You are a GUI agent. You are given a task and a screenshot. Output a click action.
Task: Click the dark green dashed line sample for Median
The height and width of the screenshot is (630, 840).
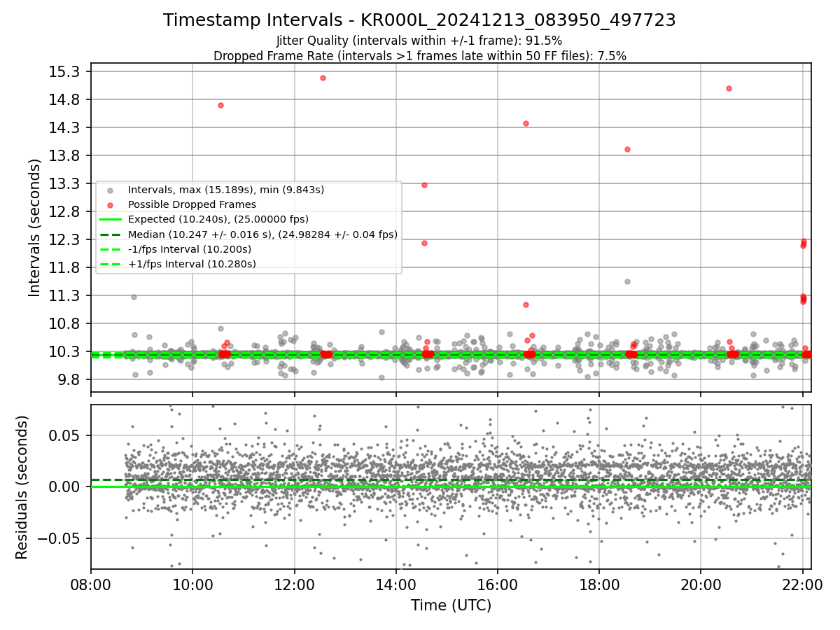110,234
